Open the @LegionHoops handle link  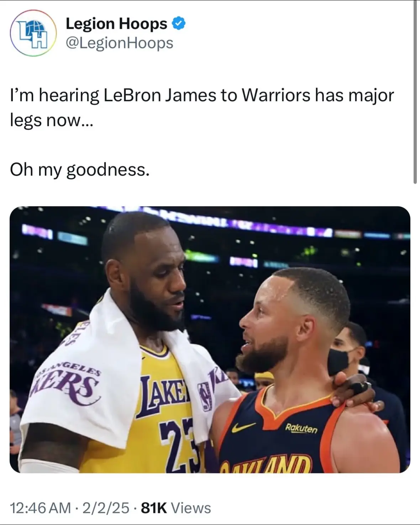[x=120, y=43]
